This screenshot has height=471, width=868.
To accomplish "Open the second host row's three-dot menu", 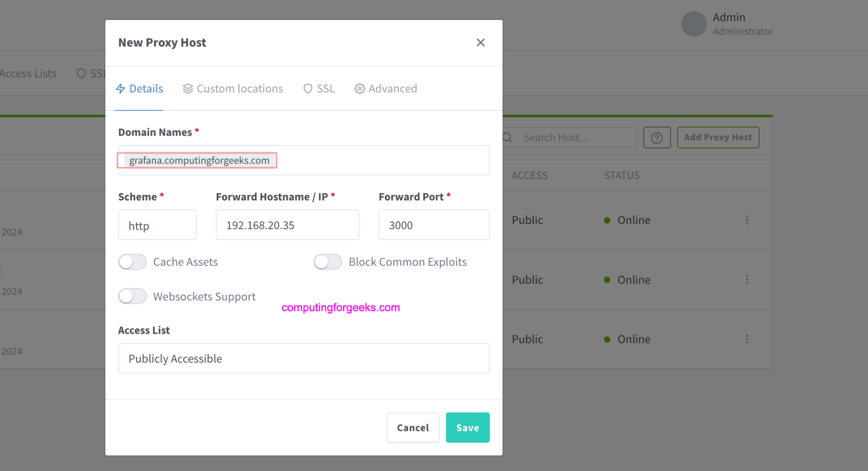I will point(747,280).
